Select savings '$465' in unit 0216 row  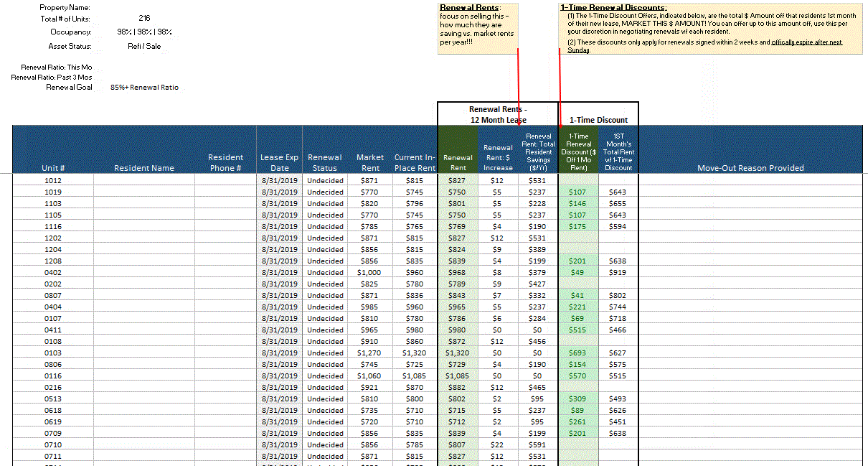coord(538,387)
